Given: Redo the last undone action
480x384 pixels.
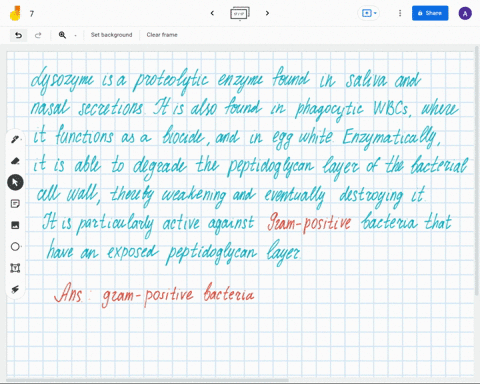Looking at the screenshot, I should (38, 35).
